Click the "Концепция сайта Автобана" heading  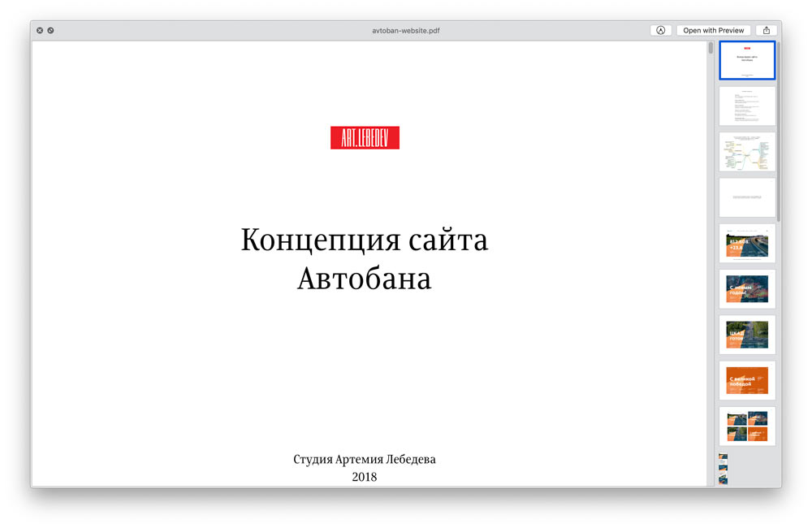(365, 259)
